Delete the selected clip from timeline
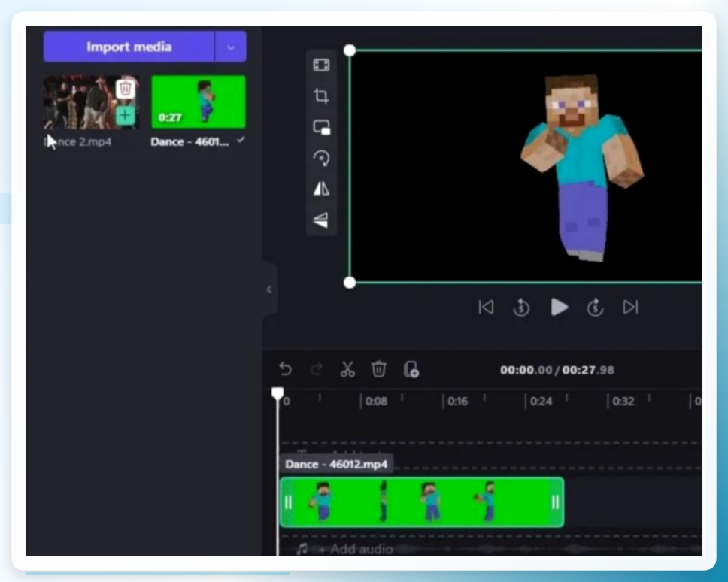Viewport: 728px width, 582px height. pos(379,369)
